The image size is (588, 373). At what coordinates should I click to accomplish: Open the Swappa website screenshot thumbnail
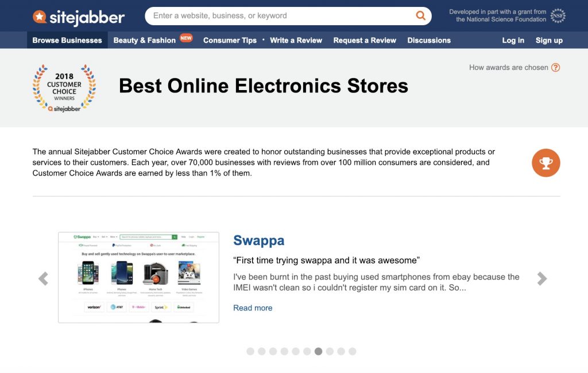[138, 277]
